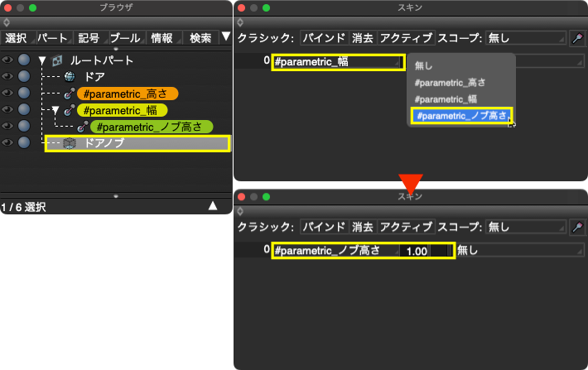Select the ドア row in browser

coord(94,77)
